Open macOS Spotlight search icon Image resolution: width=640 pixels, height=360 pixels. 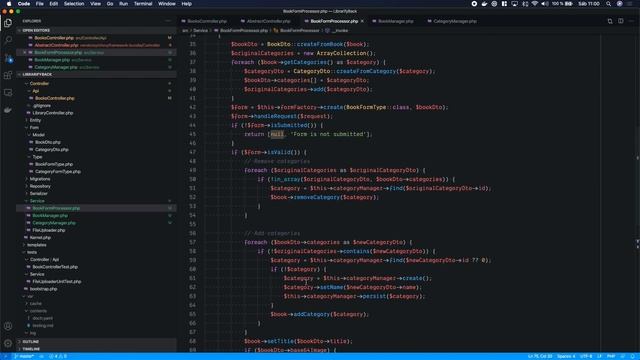coord(608,4)
